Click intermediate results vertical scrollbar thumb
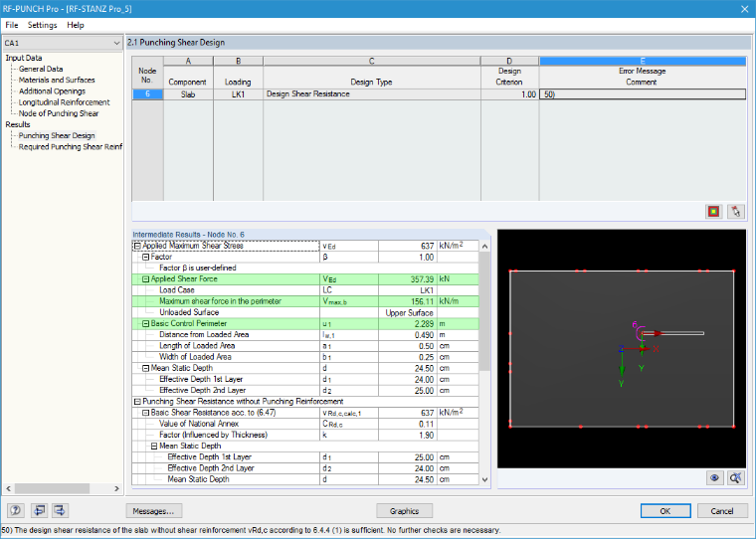The image size is (756, 539). click(x=484, y=311)
